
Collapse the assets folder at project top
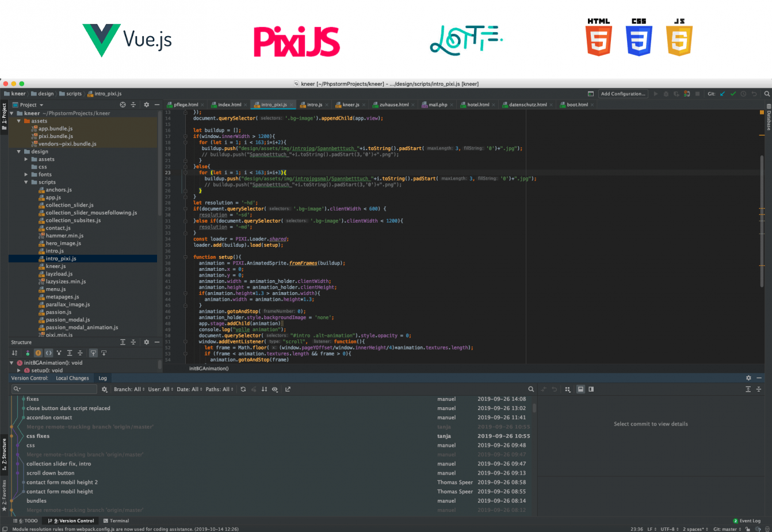(x=19, y=121)
